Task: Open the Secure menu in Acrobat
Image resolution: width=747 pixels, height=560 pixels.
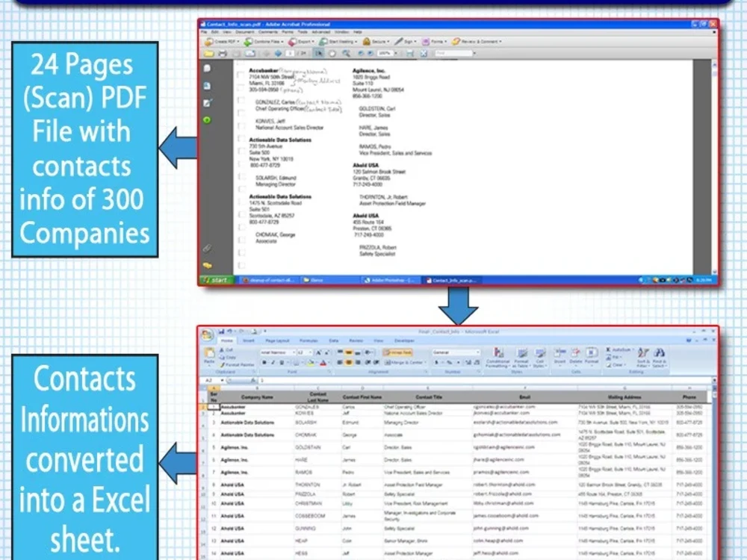Action: click(376, 41)
